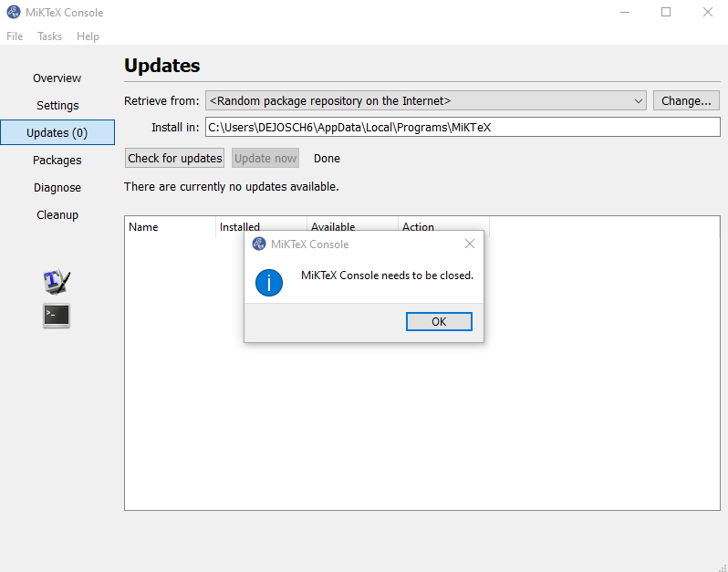Click 'There are currently no updates available.' text
Viewport: 728px width, 572px height.
[x=231, y=187]
